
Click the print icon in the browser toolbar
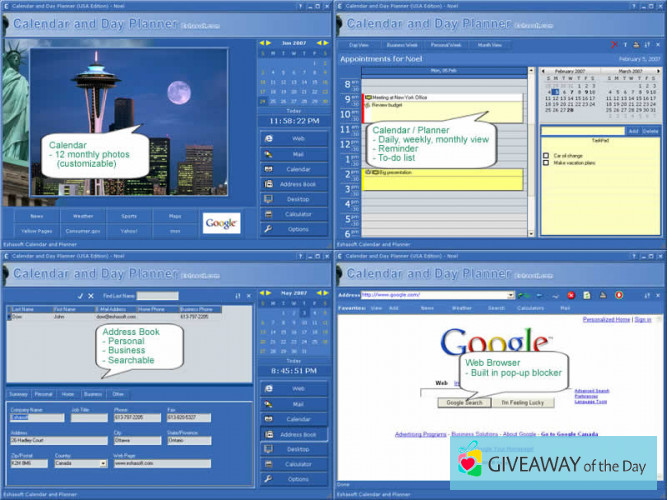click(x=603, y=295)
